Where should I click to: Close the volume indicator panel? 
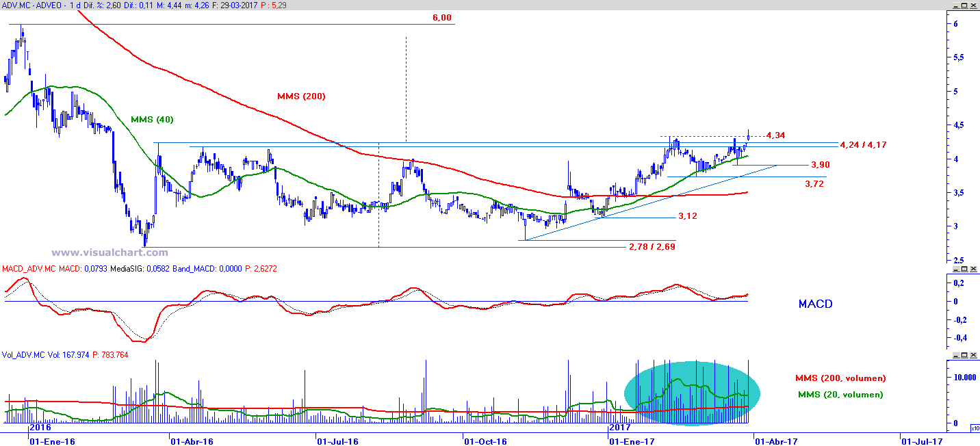click(972, 355)
